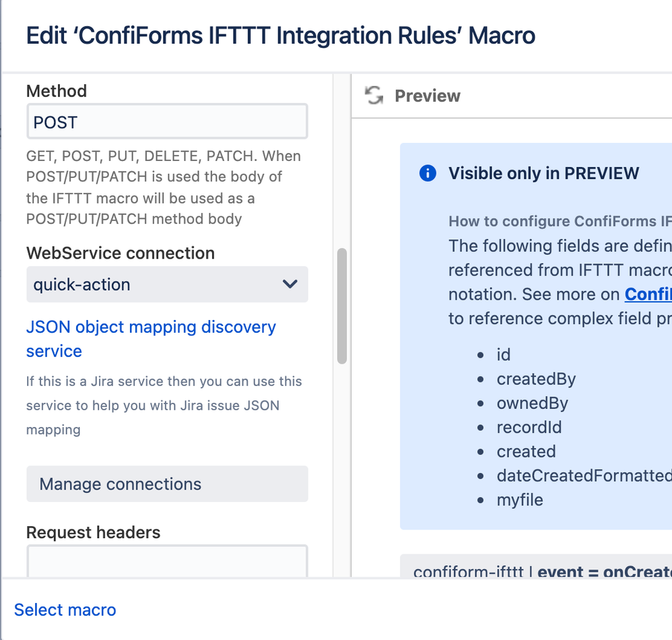
Task: Click the confiform-ifttt macro placeholder in preview
Action: (536, 566)
